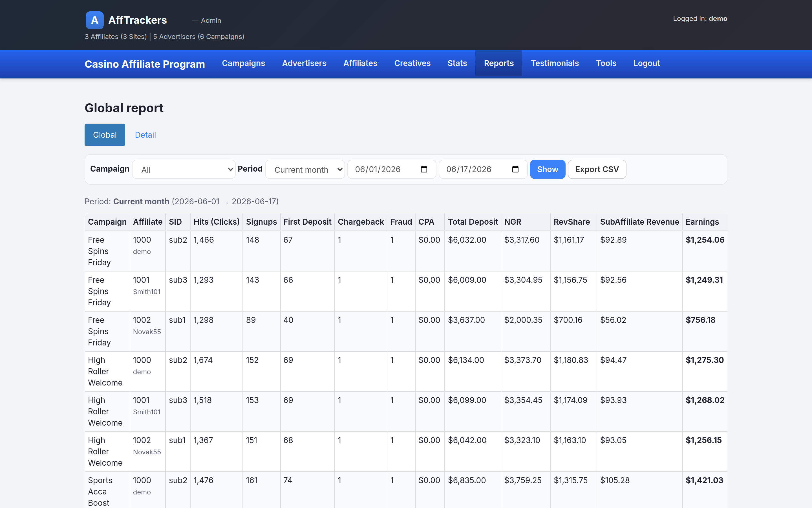Select the Global report tab
This screenshot has height=508, width=812.
point(105,135)
